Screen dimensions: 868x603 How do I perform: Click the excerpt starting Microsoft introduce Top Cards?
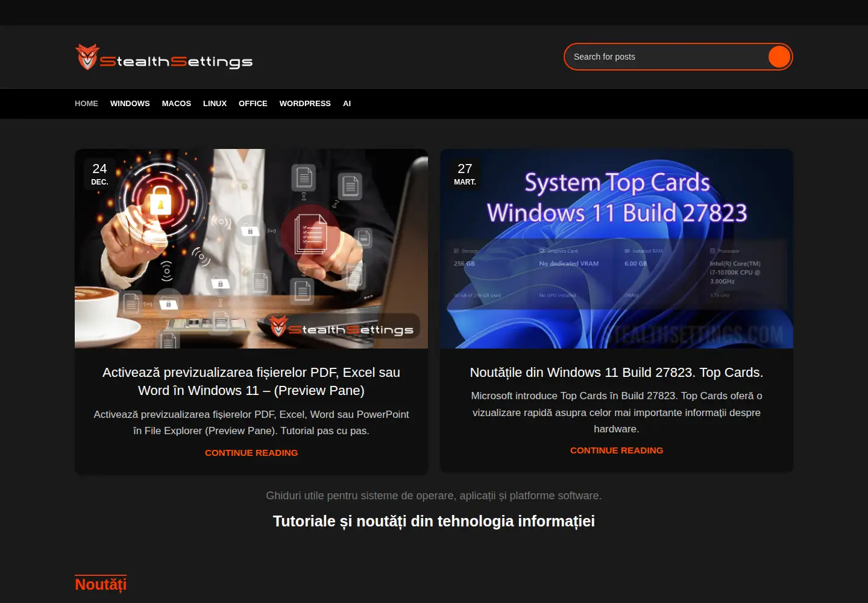(x=617, y=412)
